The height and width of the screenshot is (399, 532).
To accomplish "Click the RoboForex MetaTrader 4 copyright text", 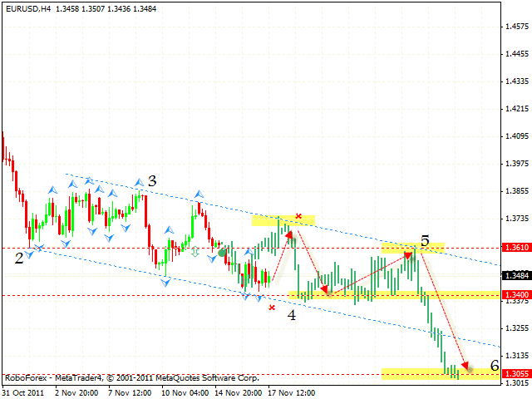I will tap(131, 377).
